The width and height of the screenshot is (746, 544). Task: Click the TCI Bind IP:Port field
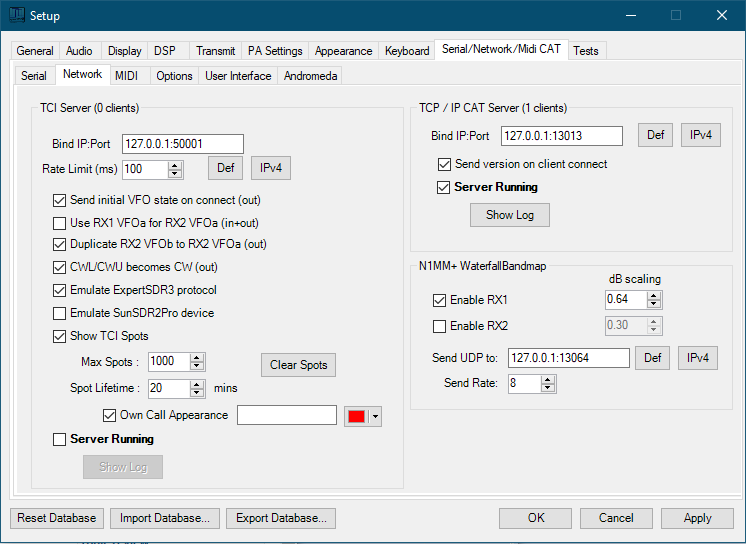[x=183, y=144]
